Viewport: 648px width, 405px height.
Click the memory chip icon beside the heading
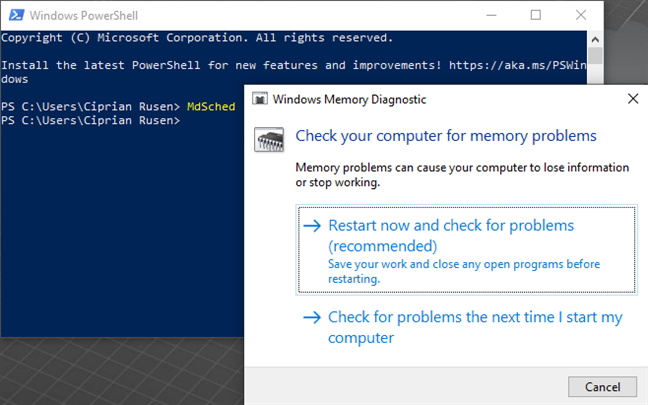269,140
